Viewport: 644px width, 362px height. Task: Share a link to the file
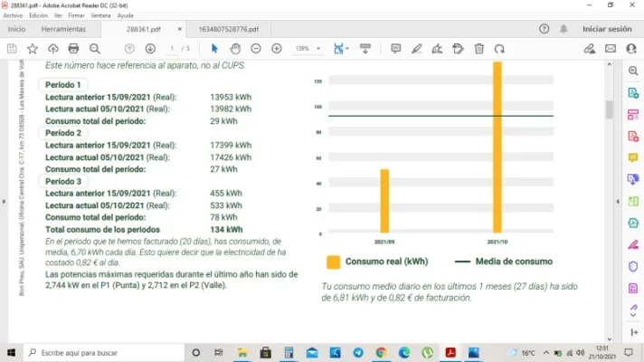590,49
